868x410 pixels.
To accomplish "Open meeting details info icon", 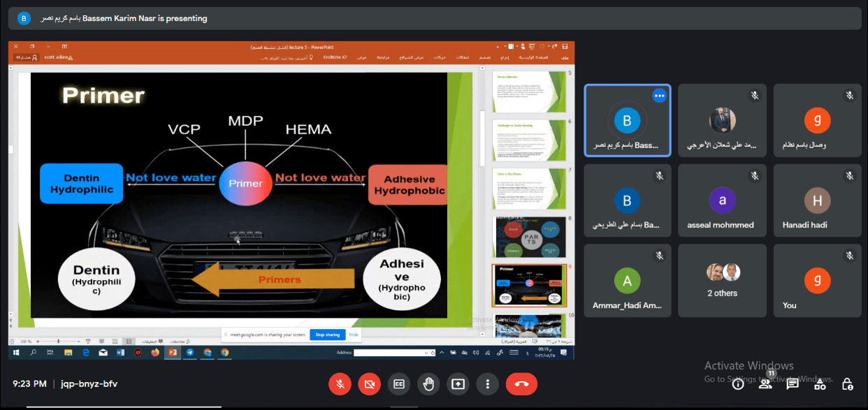I will tap(738, 383).
